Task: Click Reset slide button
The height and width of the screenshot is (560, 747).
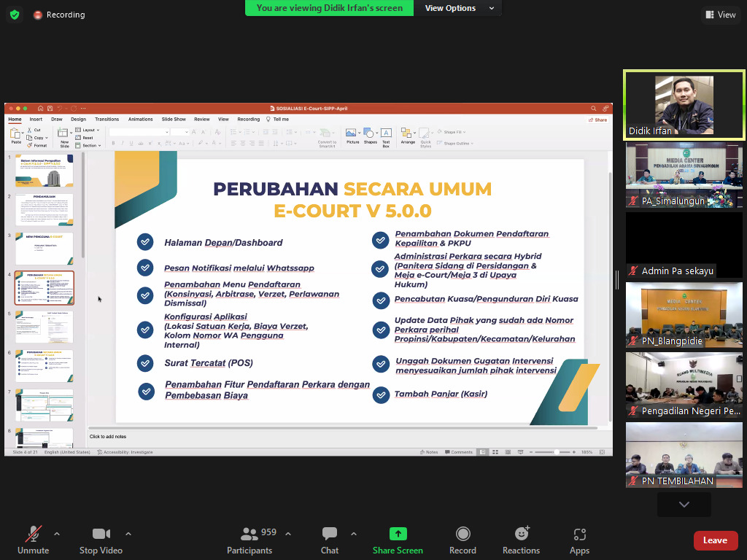Action: (x=85, y=138)
